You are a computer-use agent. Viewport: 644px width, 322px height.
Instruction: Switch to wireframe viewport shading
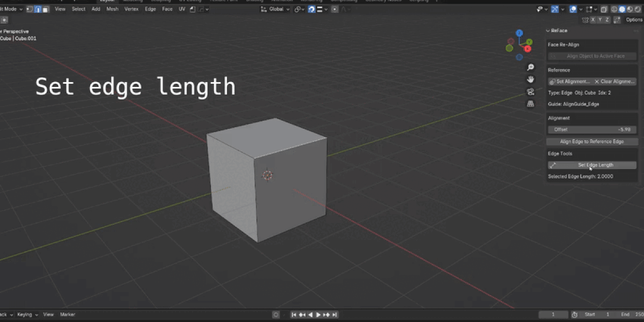(614, 9)
